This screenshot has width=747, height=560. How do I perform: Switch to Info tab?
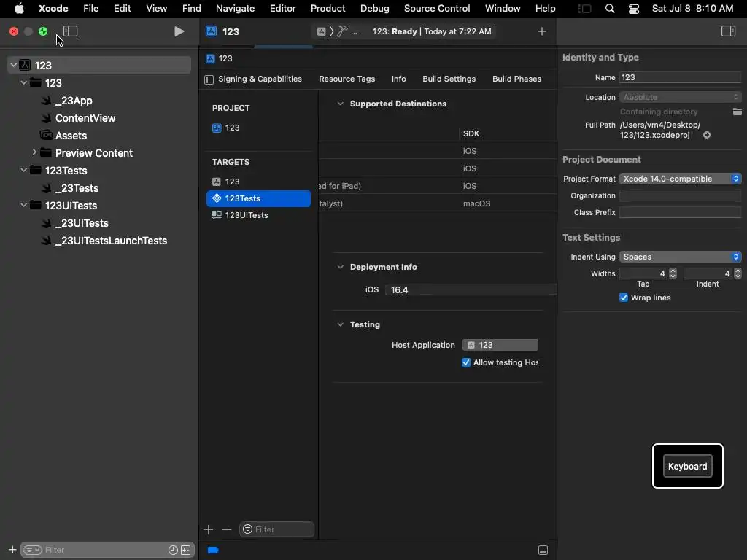(399, 79)
